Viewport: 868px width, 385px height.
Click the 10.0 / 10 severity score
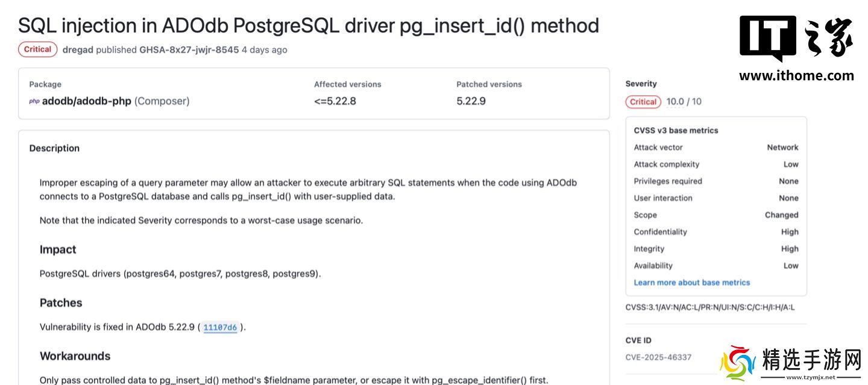click(x=684, y=102)
